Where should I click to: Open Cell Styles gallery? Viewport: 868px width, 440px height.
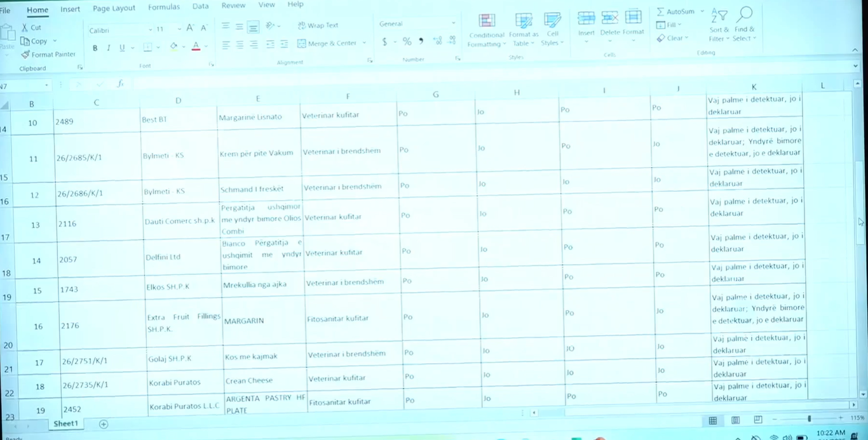click(552, 29)
